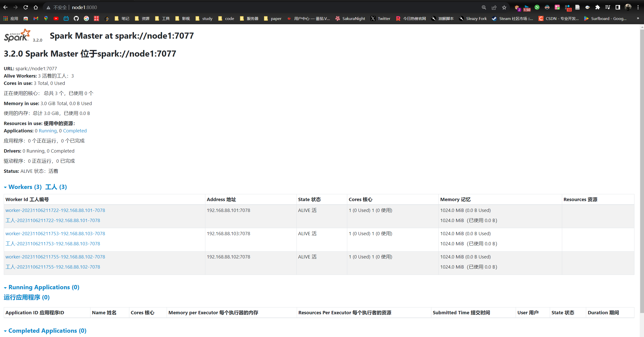Screen dimensions: 644x337
Task: Open the Chrome three-dot menu
Action: click(x=638, y=7)
